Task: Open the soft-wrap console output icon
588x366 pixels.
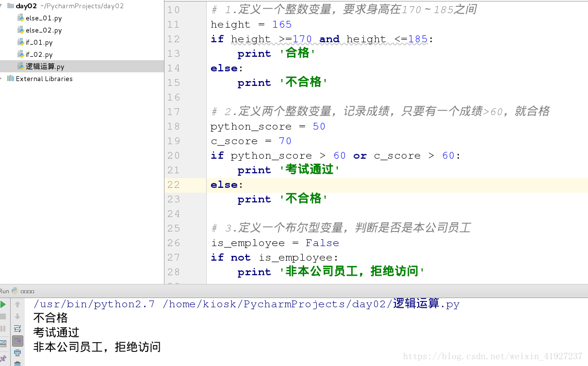Action: (x=18, y=329)
